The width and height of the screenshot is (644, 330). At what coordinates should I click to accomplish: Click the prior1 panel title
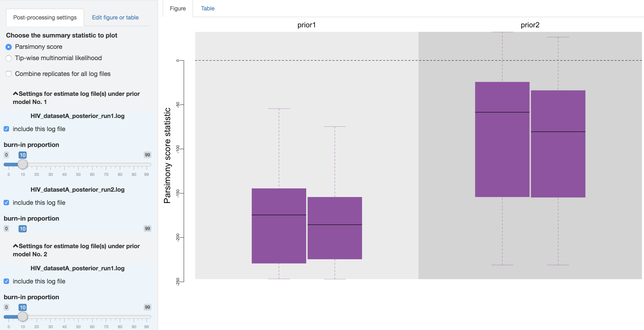click(306, 25)
